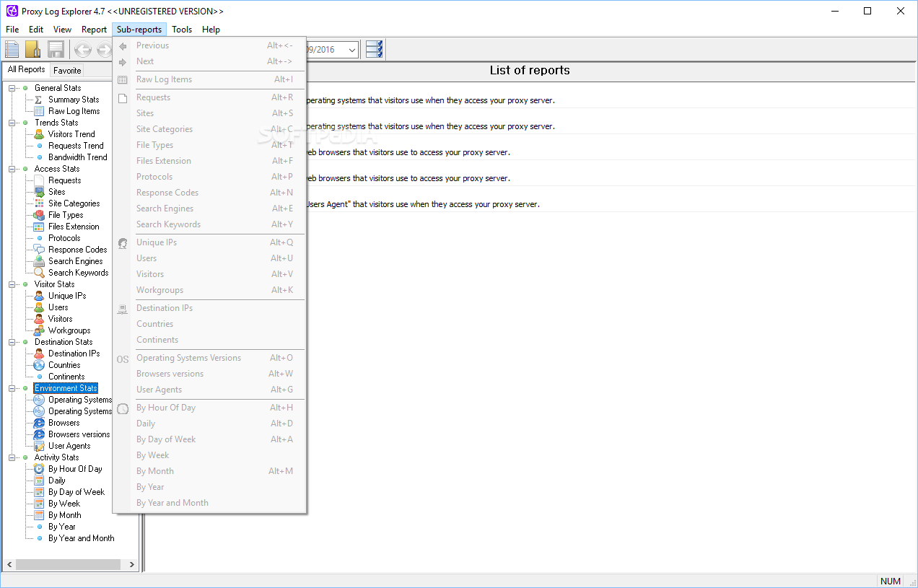Click the icon beside Search Engines in tree
Screen dimensions: 918x588
tap(39, 261)
